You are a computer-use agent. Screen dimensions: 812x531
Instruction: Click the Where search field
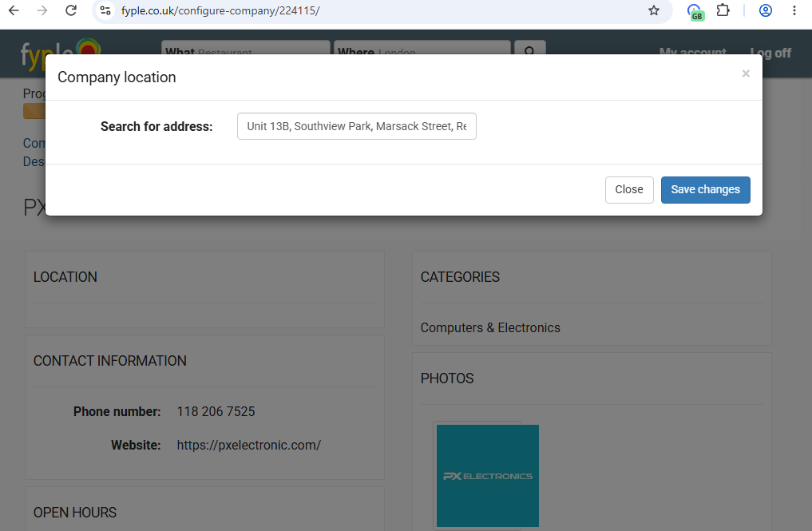click(x=422, y=48)
